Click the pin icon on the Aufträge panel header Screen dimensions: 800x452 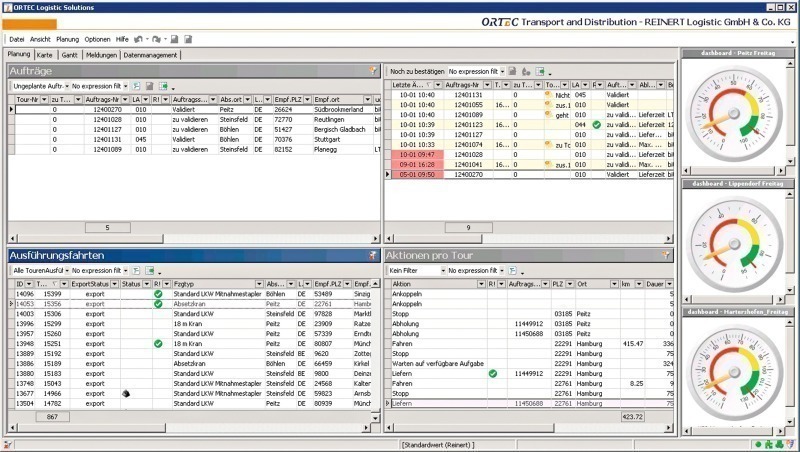pyautogui.click(x=373, y=71)
